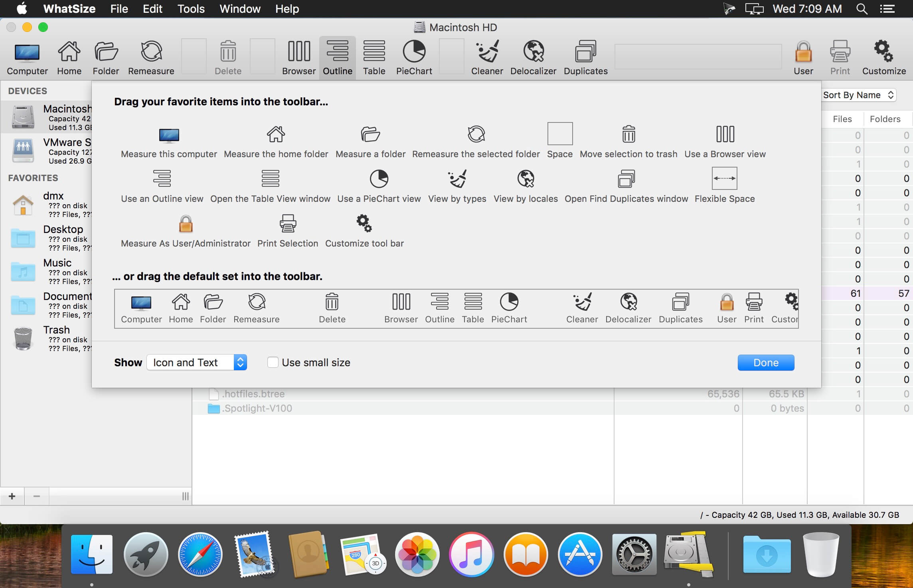Select Desktop in Favorites sidebar
Screen dimensions: 913x588
tap(46, 238)
